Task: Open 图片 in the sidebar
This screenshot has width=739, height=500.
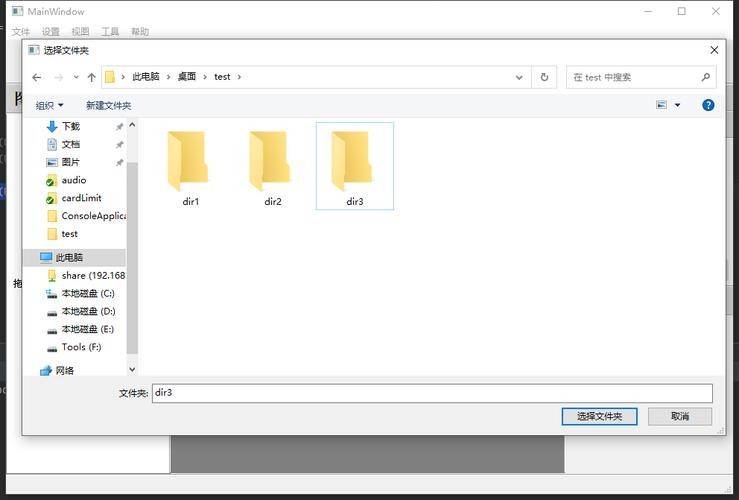Action: [x=70, y=162]
